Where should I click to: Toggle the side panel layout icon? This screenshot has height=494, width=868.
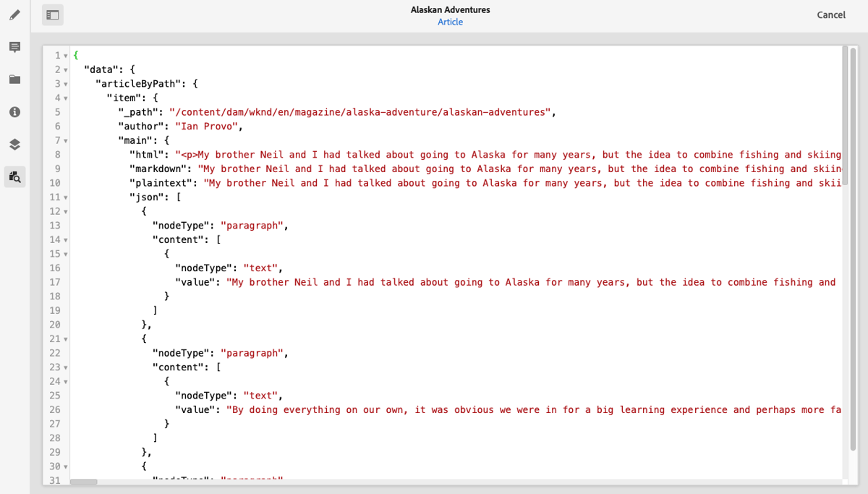(x=52, y=14)
